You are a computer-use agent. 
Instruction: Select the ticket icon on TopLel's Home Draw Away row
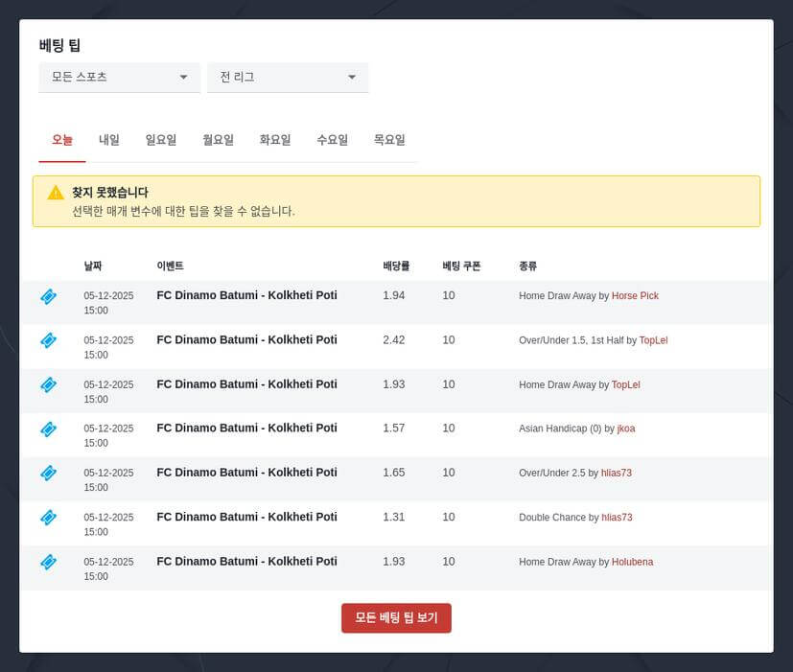pos(48,384)
